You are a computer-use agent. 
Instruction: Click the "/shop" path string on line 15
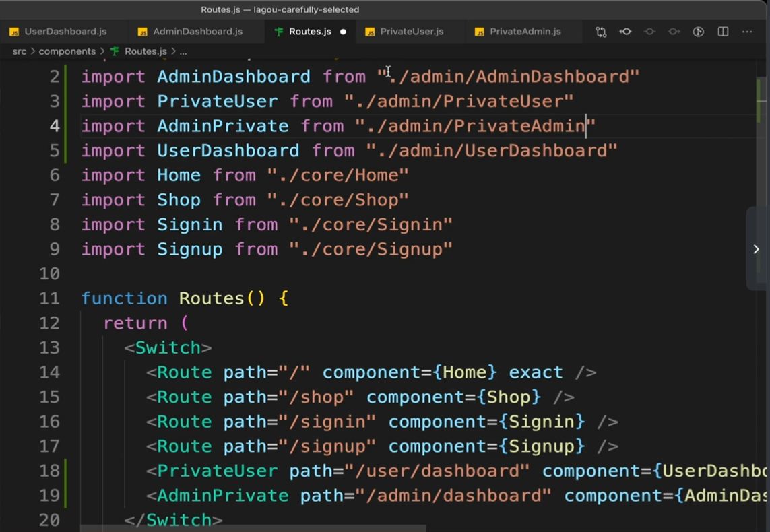click(316, 397)
